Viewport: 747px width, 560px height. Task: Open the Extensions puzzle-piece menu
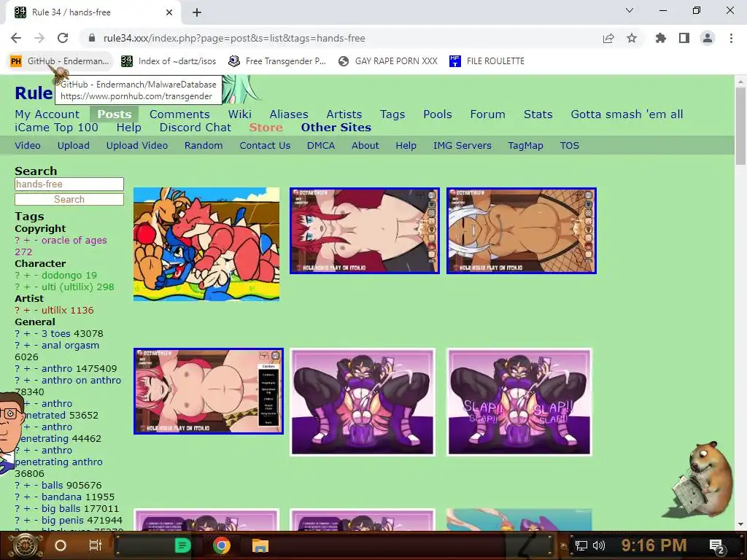pos(661,38)
